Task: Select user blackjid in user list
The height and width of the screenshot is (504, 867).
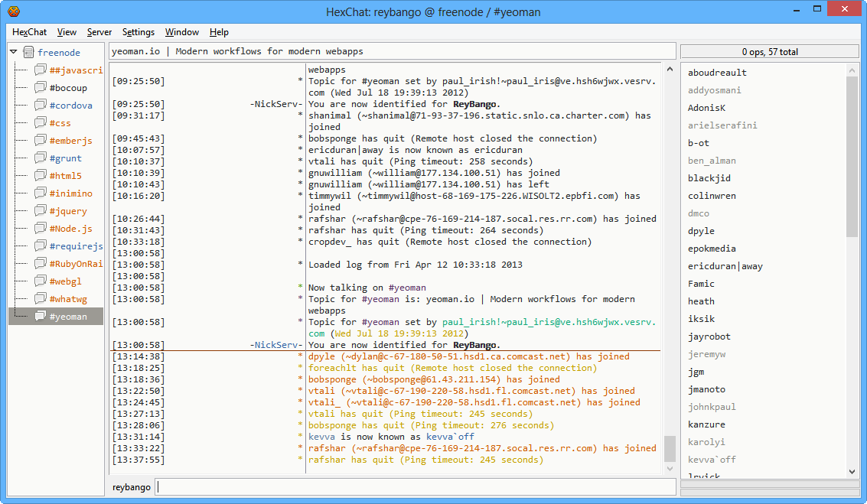Action: (x=709, y=178)
